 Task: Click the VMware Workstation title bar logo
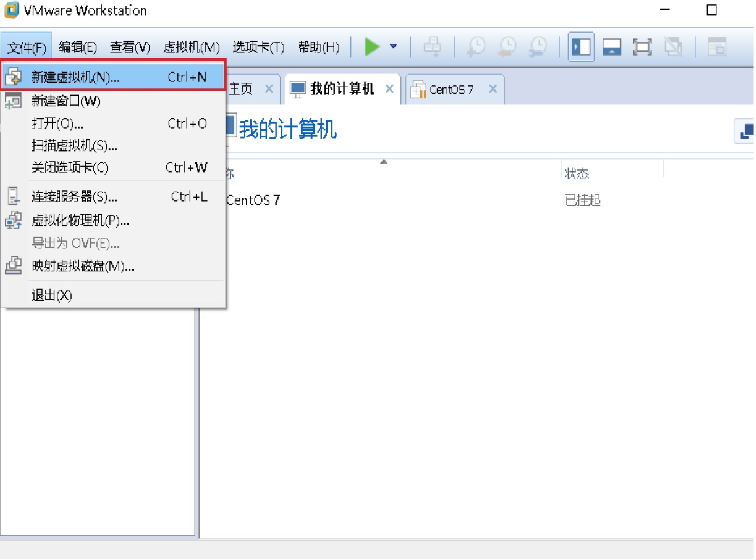pyautogui.click(x=11, y=11)
